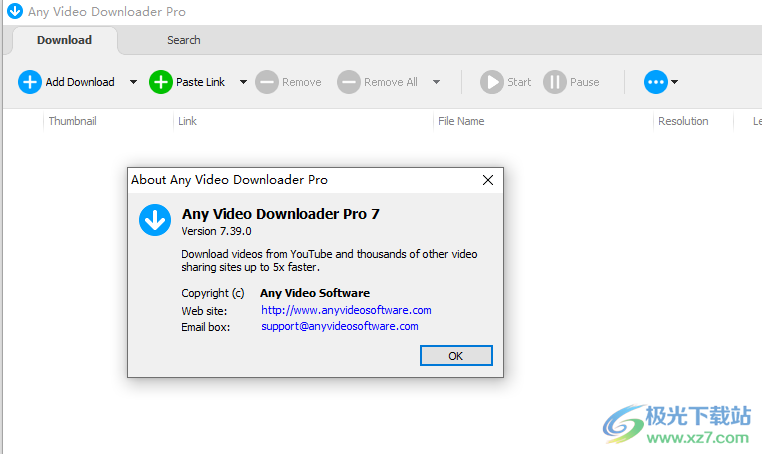This screenshot has width=762, height=454.
Task: Click the Link column header
Action: (187, 121)
